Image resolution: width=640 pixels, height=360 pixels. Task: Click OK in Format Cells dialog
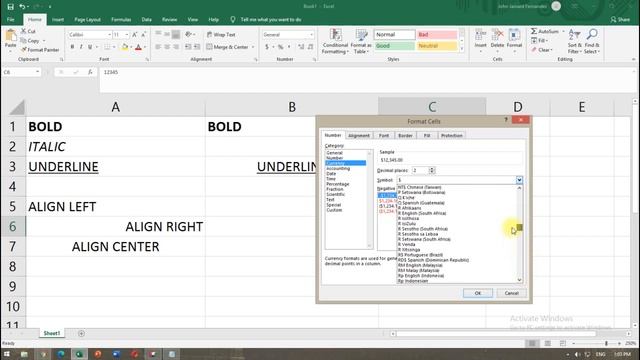pos(478,293)
